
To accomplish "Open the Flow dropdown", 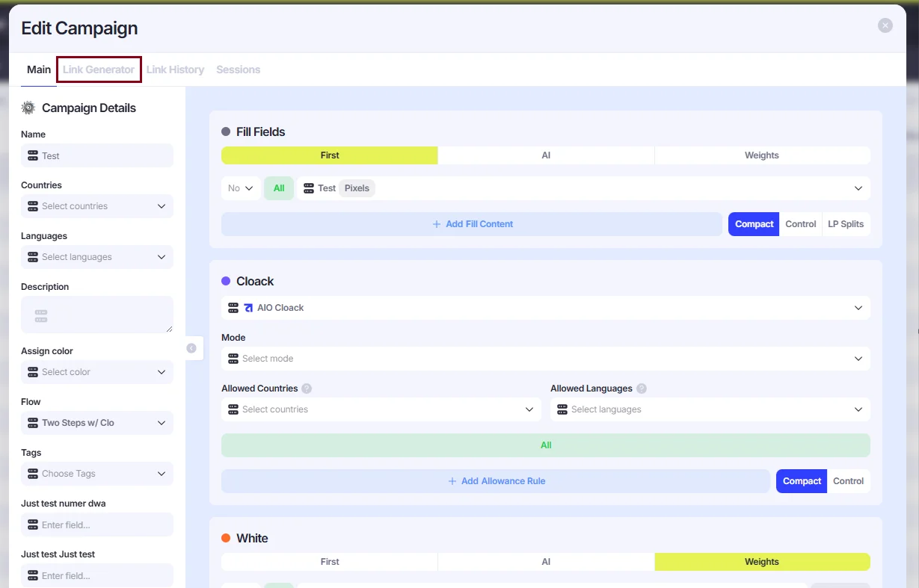I will pyautogui.click(x=97, y=423).
